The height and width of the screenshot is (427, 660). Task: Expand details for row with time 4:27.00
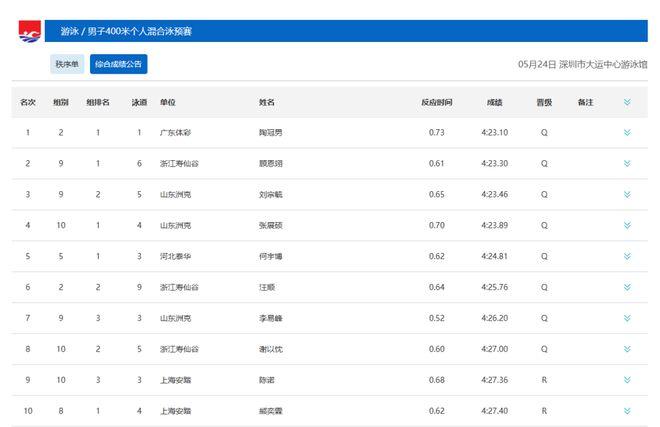tap(627, 349)
